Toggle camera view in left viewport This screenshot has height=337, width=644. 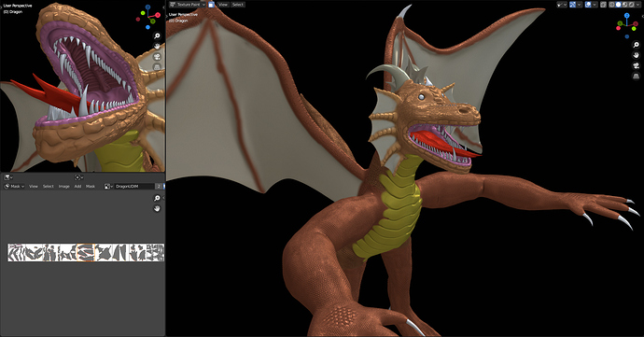[157, 57]
